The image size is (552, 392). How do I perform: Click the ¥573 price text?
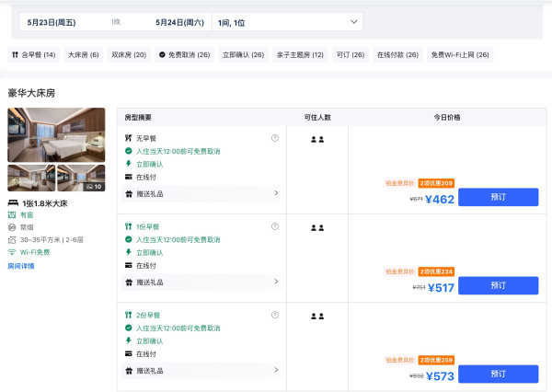click(440, 376)
